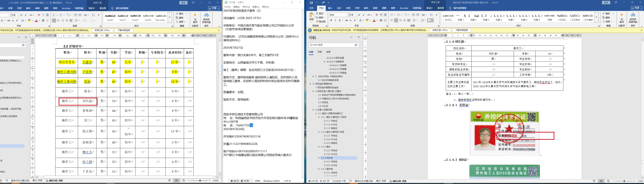Screen dimensions: 644x184
Task: Open 文件 tab in right Word window
Action: (311, 8)
